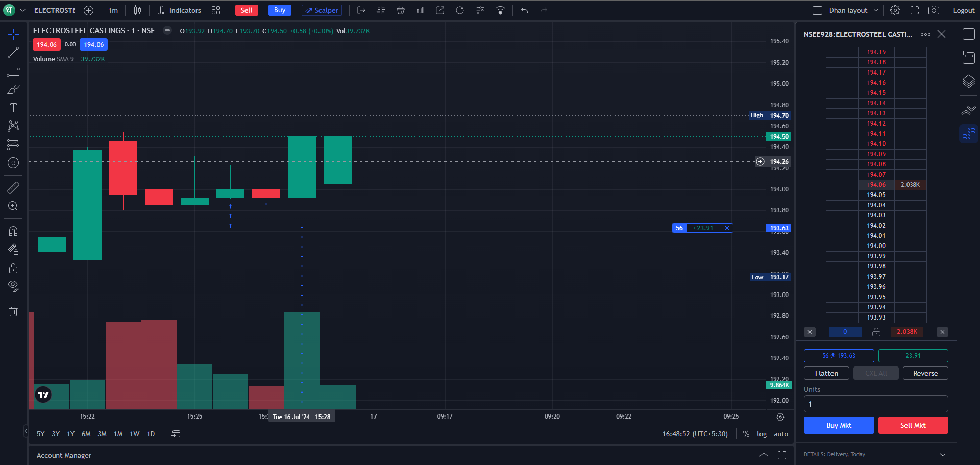
Task: Open the forecasting and measurement tools
Action: pos(13,144)
